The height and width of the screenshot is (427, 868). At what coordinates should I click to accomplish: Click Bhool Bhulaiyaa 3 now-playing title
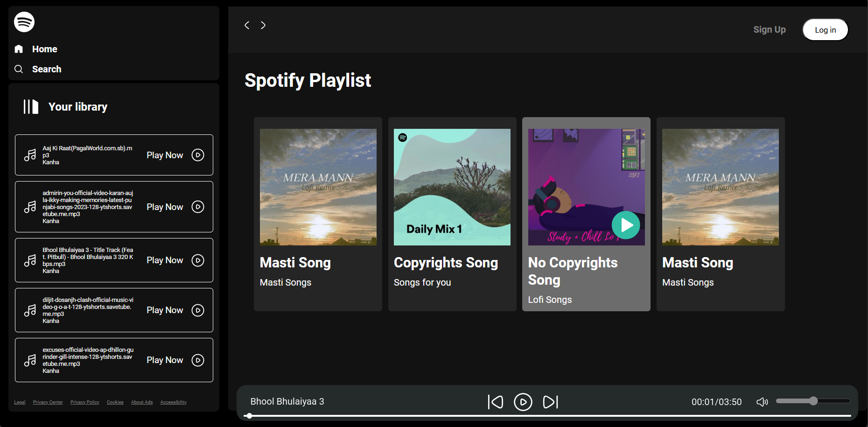point(287,401)
